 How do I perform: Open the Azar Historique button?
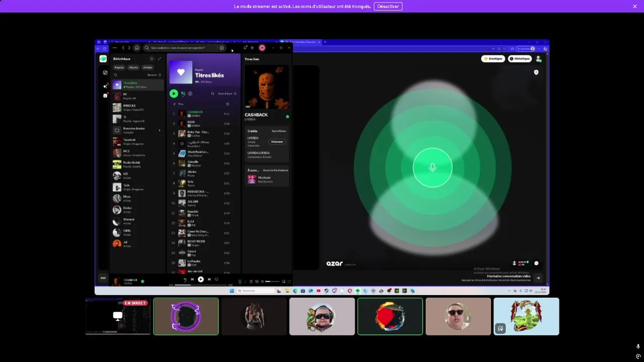(x=520, y=59)
